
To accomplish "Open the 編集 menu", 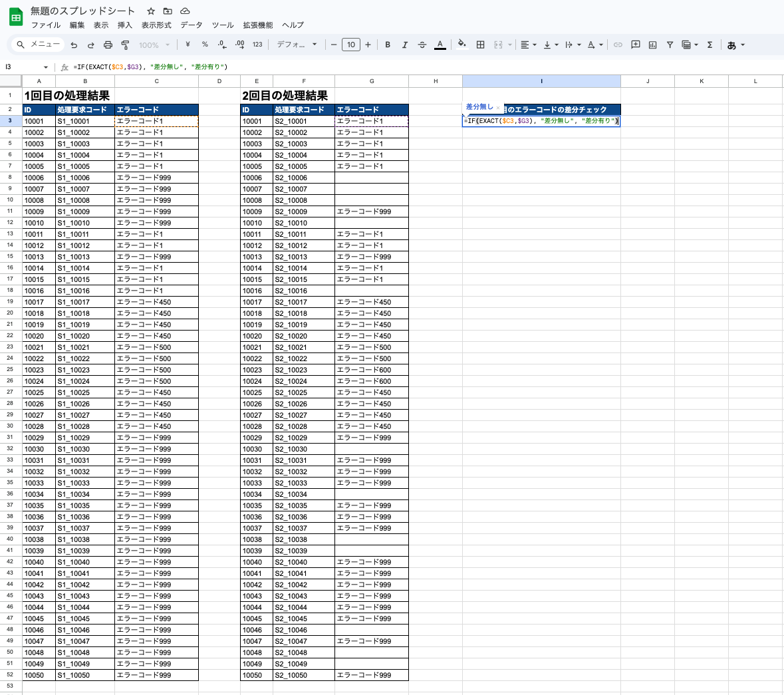I will coord(77,25).
